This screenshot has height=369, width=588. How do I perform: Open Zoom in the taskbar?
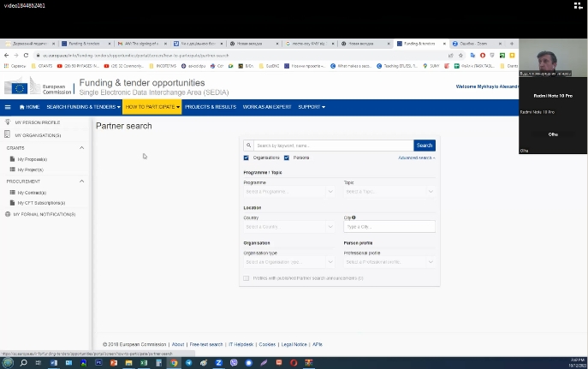tap(218, 363)
